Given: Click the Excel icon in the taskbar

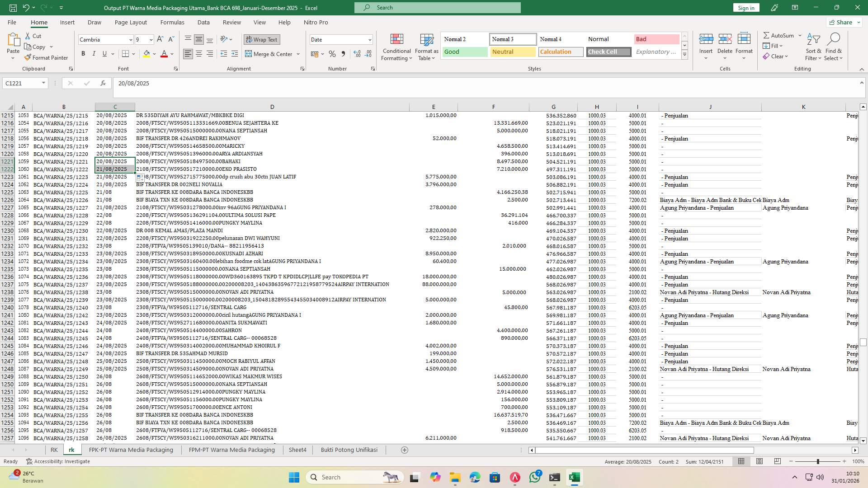Looking at the screenshot, I should tap(575, 477).
